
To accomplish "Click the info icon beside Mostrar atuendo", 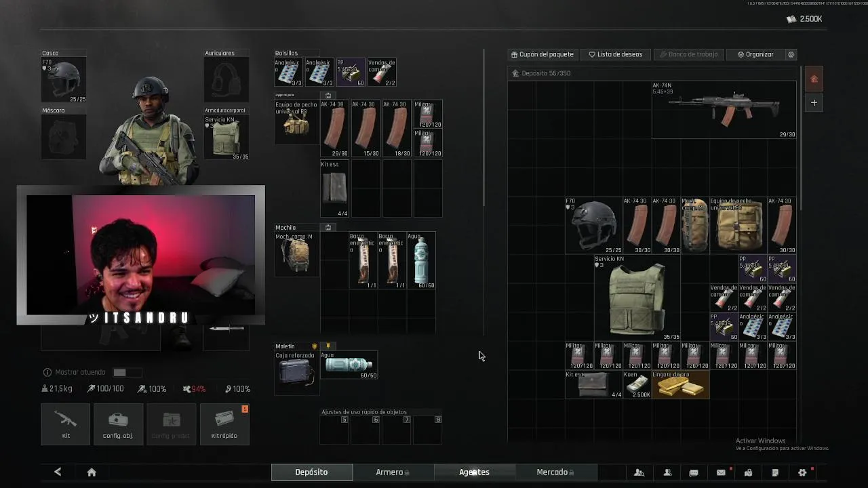I will click(x=47, y=372).
